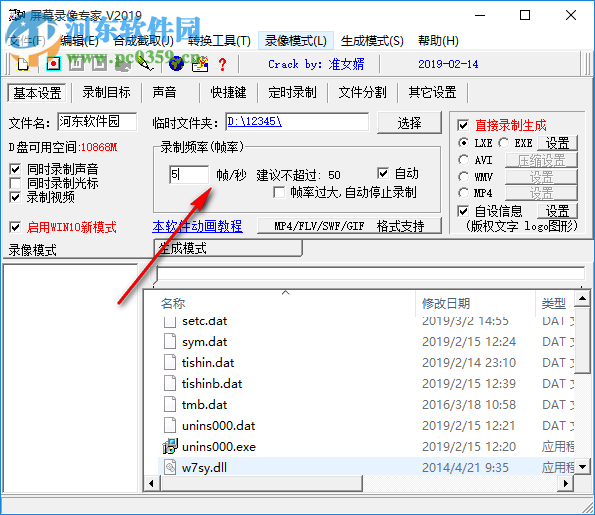Open the D:\12345\ temp folder link

click(254, 121)
